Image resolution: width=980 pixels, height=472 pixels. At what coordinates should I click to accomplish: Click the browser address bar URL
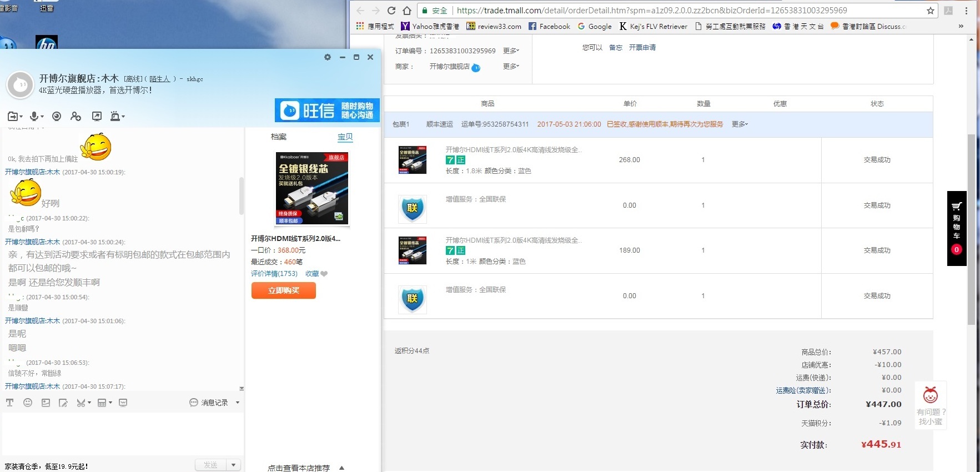click(x=652, y=11)
